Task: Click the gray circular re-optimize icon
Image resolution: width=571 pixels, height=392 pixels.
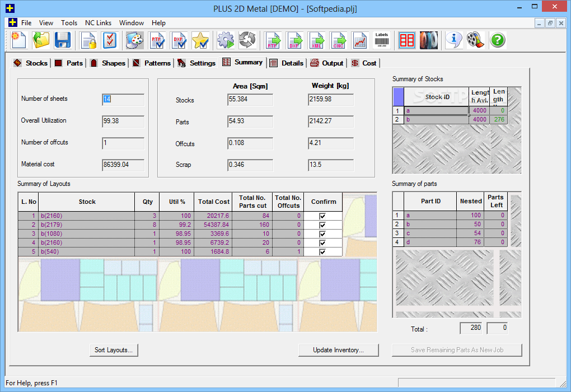Action: [247, 40]
